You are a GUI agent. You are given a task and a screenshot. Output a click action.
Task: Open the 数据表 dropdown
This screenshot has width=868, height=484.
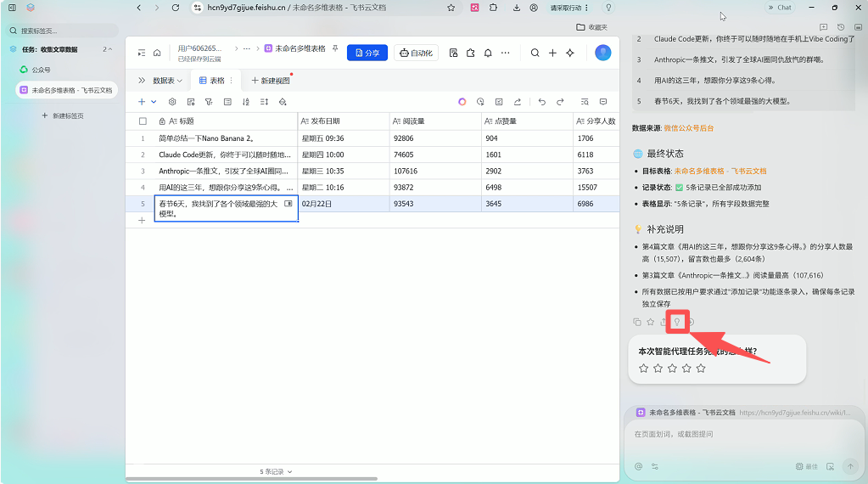[167, 81]
